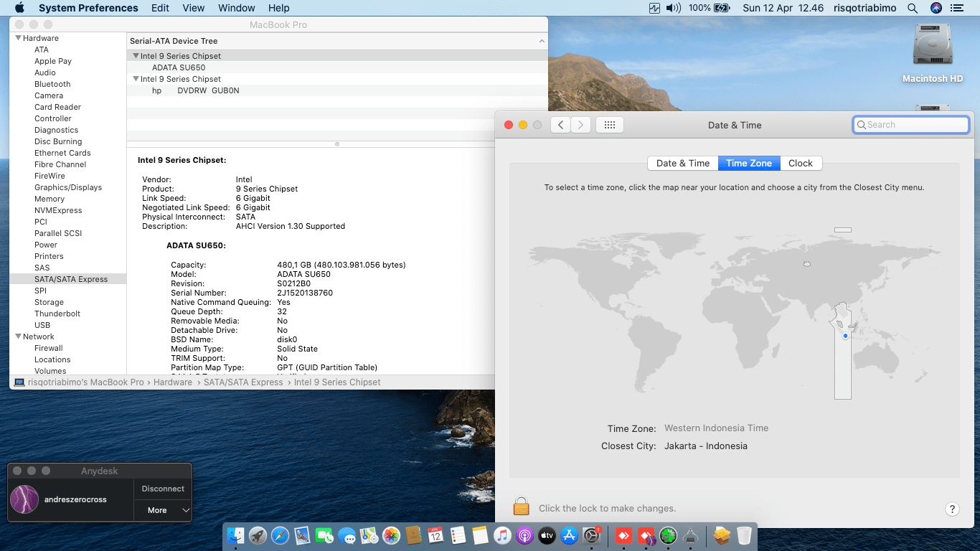Open Contacts from the Dock

coord(413,535)
